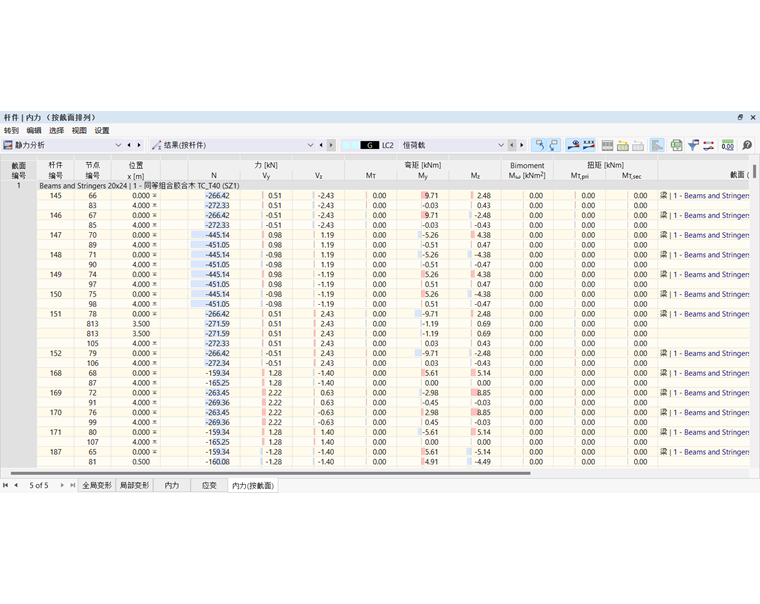Open the 0.00 decimal places settings icon
The image size is (760, 604).
[728, 145]
